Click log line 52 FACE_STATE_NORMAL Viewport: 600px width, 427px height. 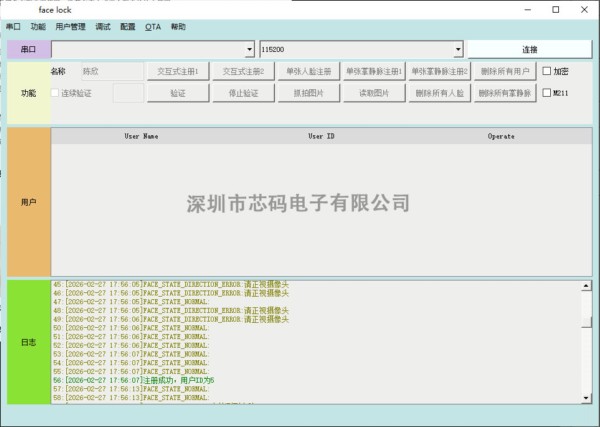point(131,346)
